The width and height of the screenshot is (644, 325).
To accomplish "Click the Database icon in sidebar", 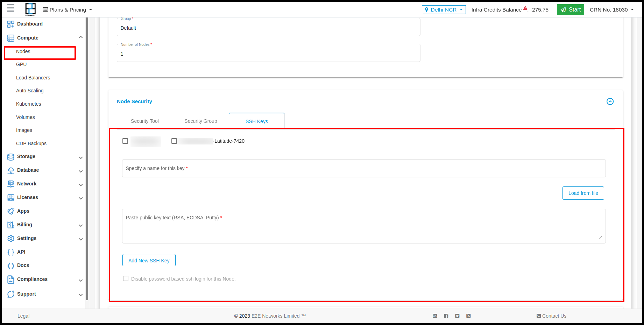I will point(11,170).
